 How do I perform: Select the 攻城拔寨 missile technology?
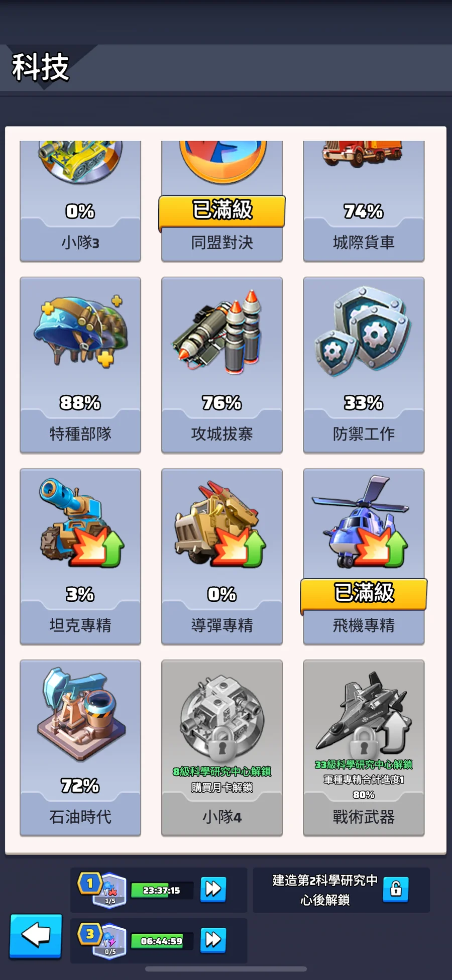pyautogui.click(x=222, y=365)
